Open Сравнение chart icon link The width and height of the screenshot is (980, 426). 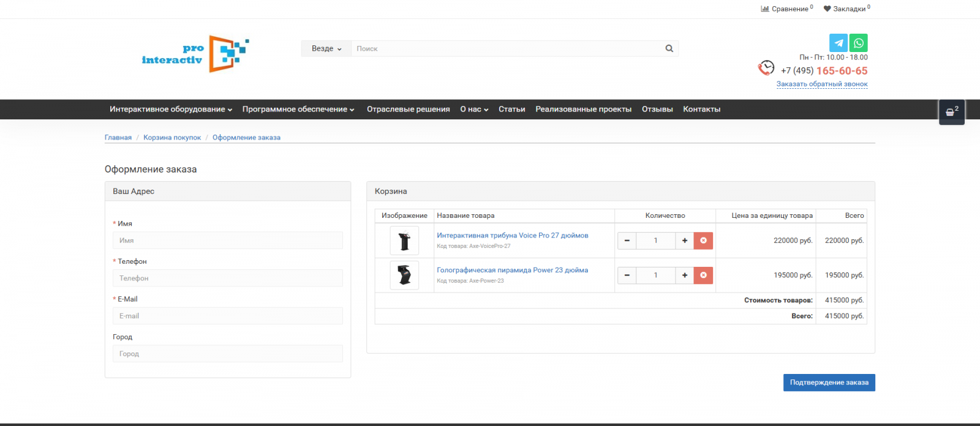click(x=786, y=9)
